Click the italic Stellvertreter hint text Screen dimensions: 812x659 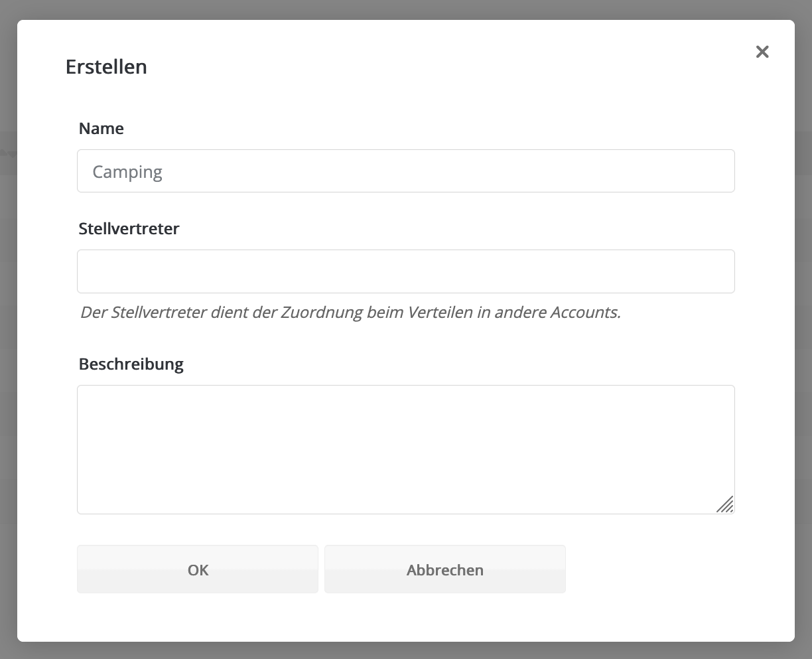350,313
